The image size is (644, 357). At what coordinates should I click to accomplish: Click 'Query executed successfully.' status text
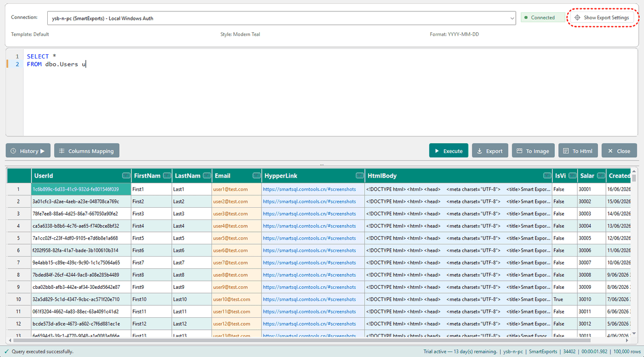click(x=42, y=352)
